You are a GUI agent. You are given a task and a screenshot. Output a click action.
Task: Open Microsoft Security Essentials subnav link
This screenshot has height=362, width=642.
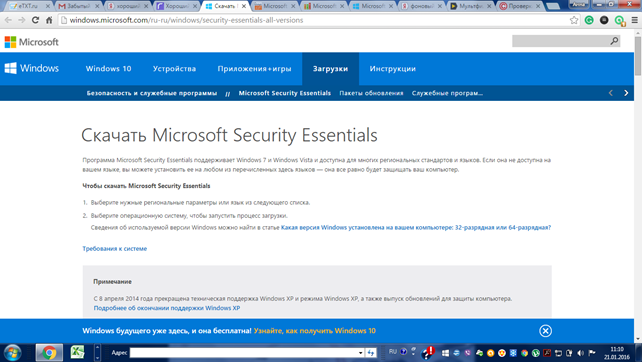[x=285, y=93]
